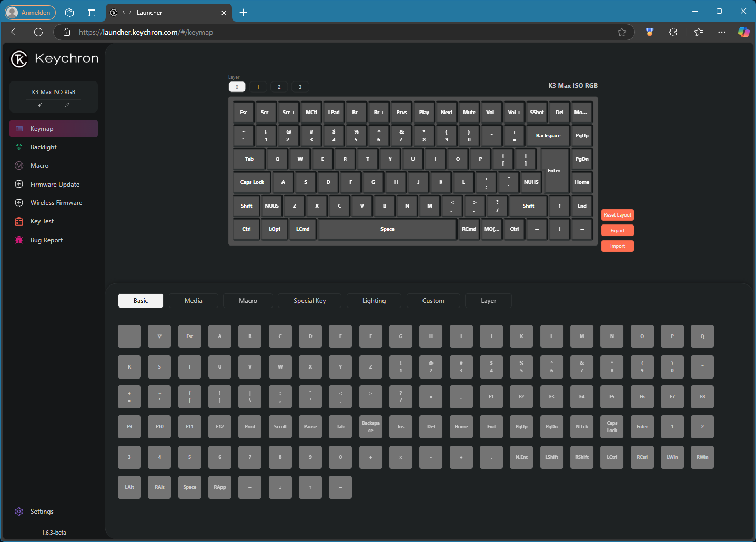The height and width of the screenshot is (542, 756).
Task: Open the Backlight settings in the sidebar
Action: (54, 147)
